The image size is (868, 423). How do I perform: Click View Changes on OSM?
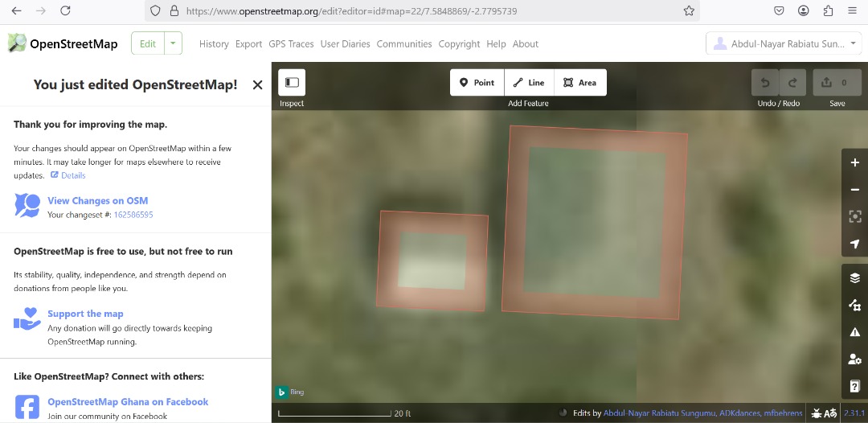(x=97, y=200)
